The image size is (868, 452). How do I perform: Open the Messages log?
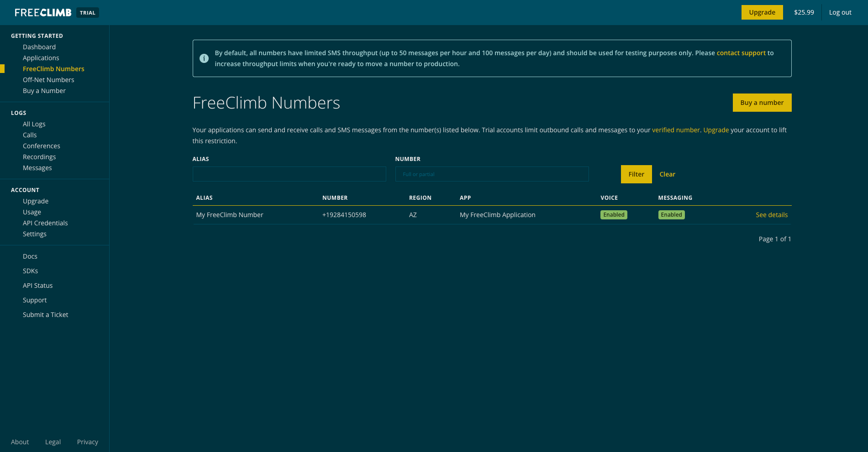(37, 168)
